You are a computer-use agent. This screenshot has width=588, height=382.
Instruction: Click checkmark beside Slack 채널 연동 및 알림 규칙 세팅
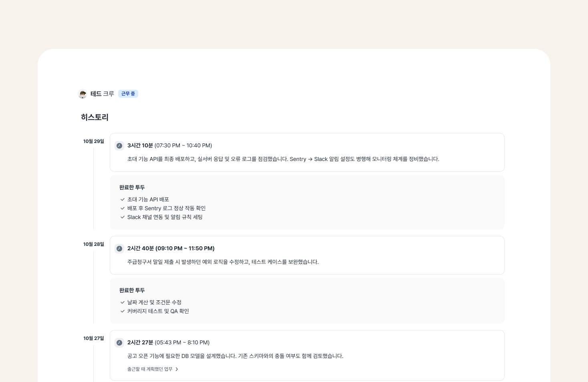[x=123, y=217]
